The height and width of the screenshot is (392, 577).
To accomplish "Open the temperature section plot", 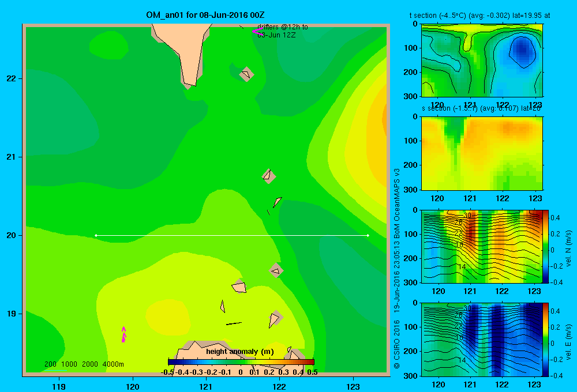I will (x=482, y=61).
